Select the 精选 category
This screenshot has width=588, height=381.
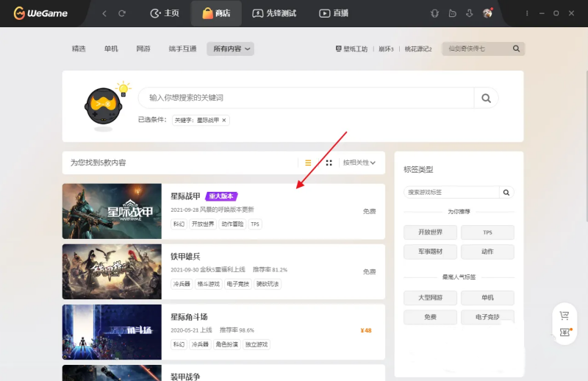79,49
